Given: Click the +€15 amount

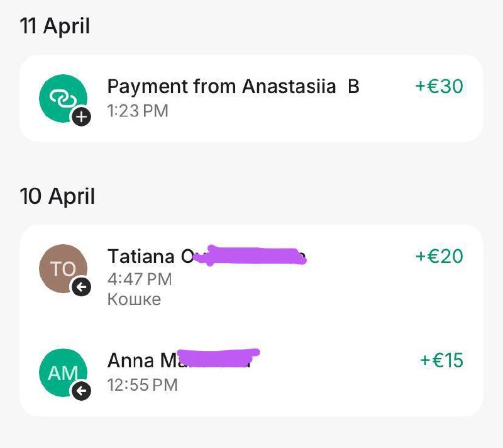Looking at the screenshot, I should [x=441, y=360].
